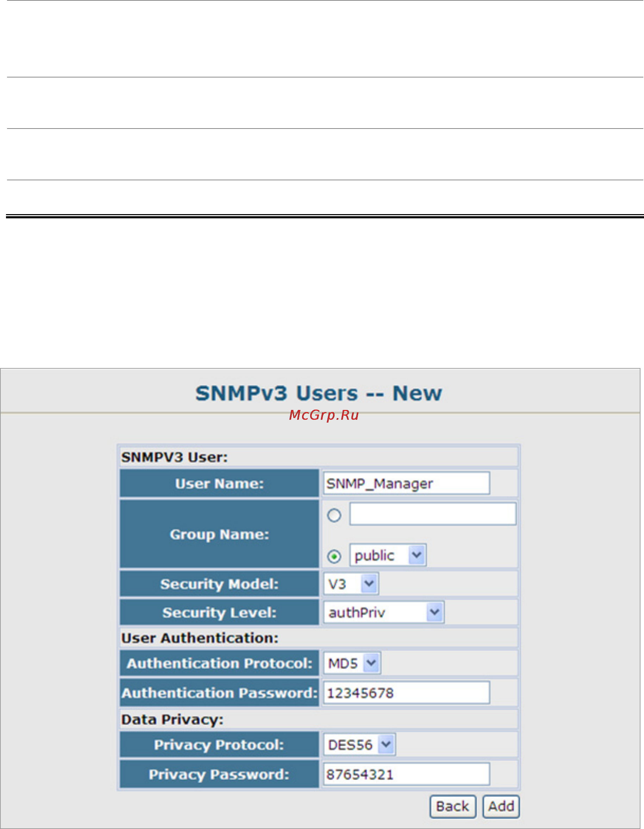Click the Data Privacy section header
644x829 pixels.
[172, 720]
